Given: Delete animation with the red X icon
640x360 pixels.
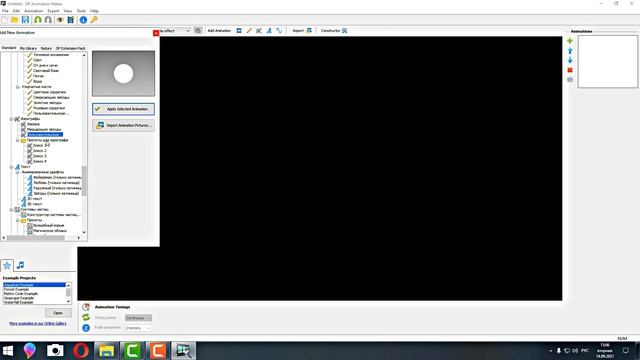Looking at the screenshot, I should pyautogui.click(x=570, y=70).
